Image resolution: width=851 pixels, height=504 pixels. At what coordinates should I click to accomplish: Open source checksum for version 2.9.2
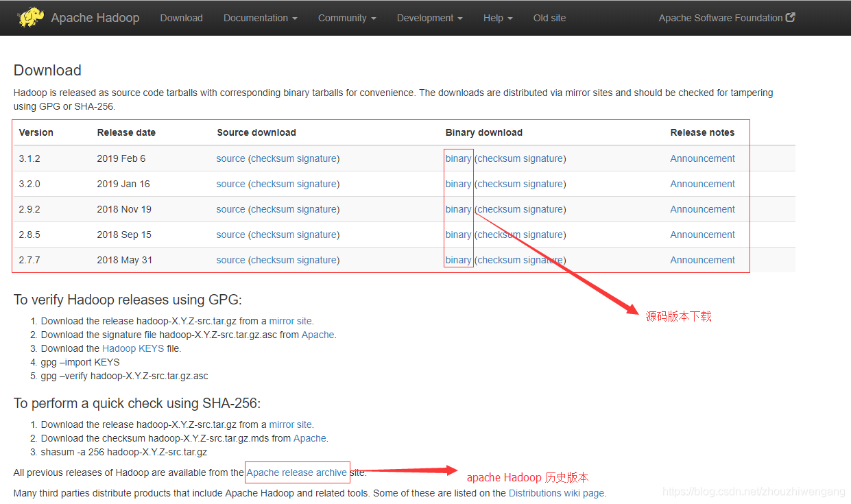tap(273, 209)
